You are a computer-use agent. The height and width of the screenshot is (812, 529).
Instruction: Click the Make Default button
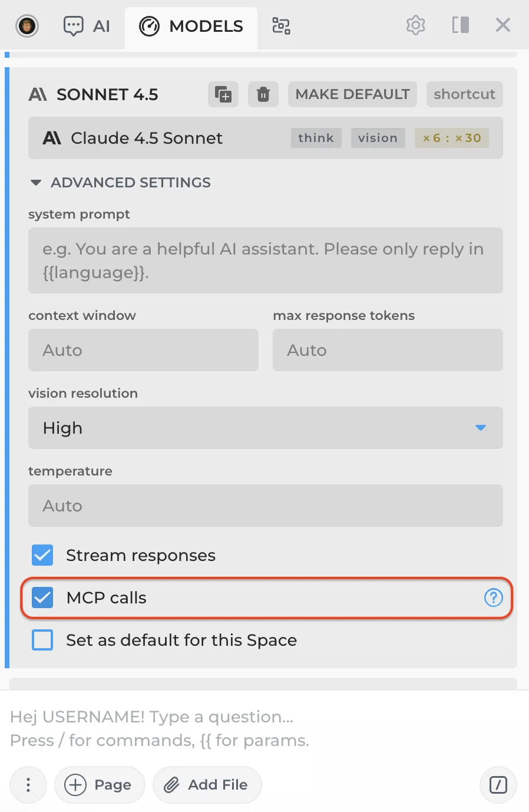pyautogui.click(x=352, y=94)
